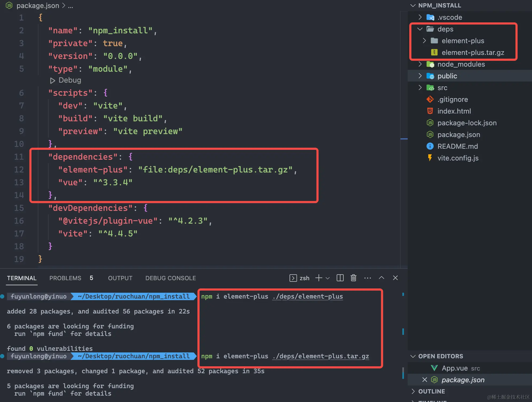Switch to the PROBLEMS tab

coord(65,278)
